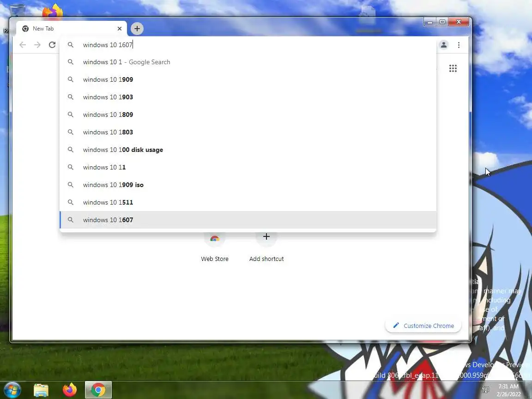This screenshot has height=399, width=532.
Task: Click search icon beside 'windows 10 1909 iso'
Action: click(x=71, y=185)
